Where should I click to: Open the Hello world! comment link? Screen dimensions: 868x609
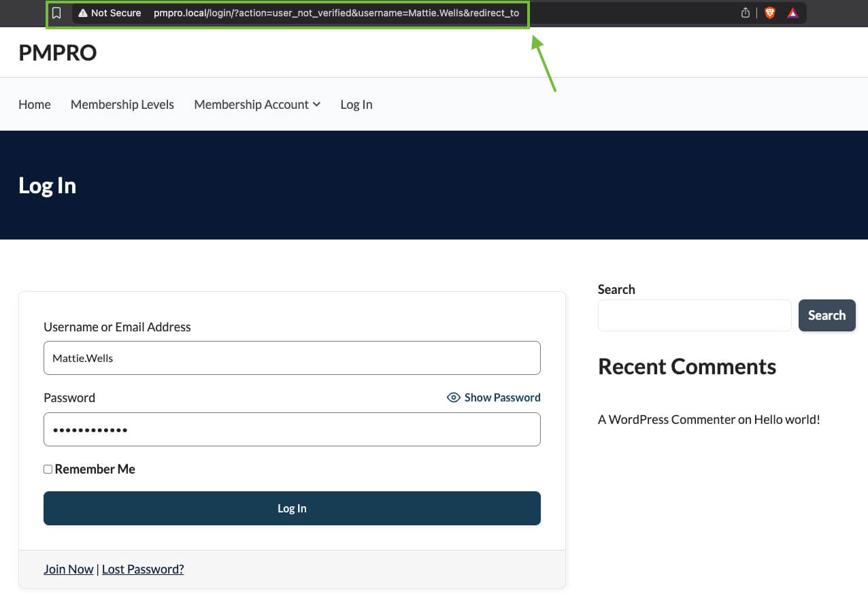[786, 419]
